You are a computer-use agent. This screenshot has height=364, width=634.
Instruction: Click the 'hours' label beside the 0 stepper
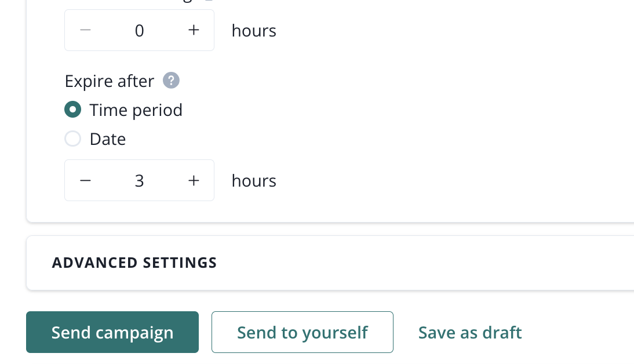click(x=254, y=30)
